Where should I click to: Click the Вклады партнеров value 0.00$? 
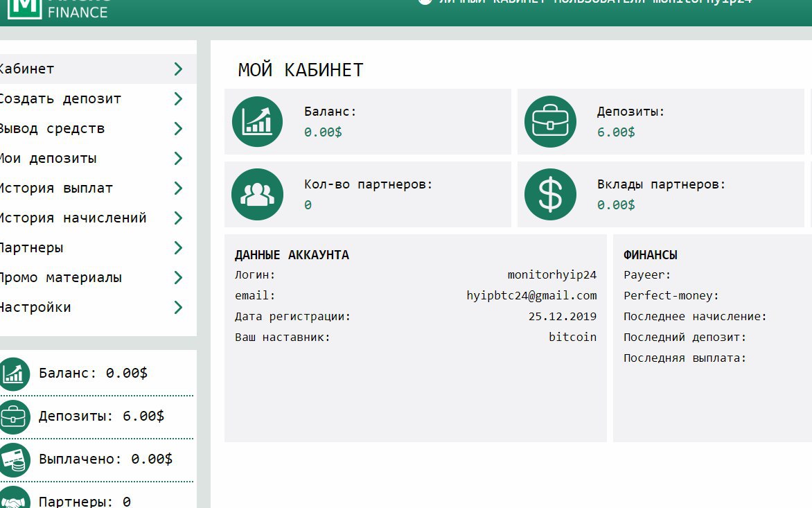pyautogui.click(x=616, y=205)
